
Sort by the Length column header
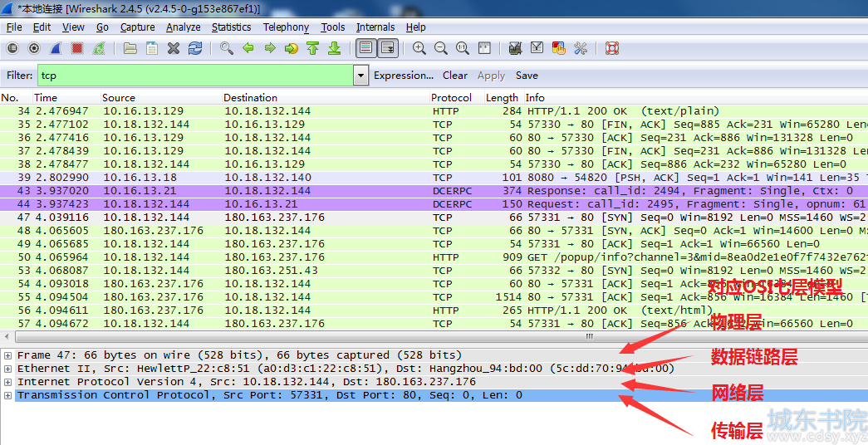click(503, 97)
